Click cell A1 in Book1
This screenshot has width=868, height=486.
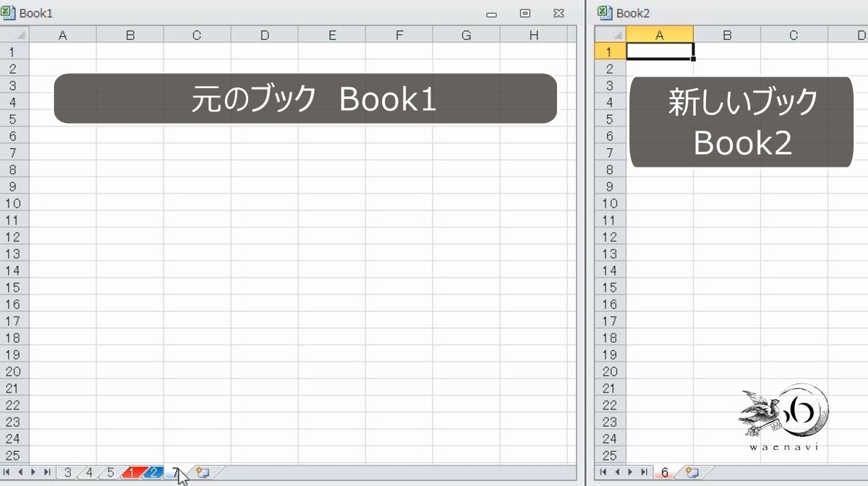click(63, 51)
